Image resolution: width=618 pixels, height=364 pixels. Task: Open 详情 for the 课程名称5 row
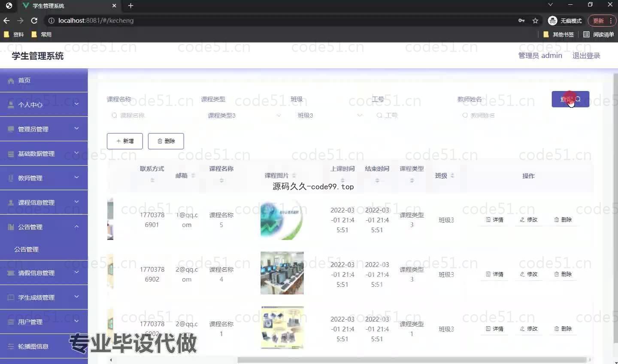(494, 219)
